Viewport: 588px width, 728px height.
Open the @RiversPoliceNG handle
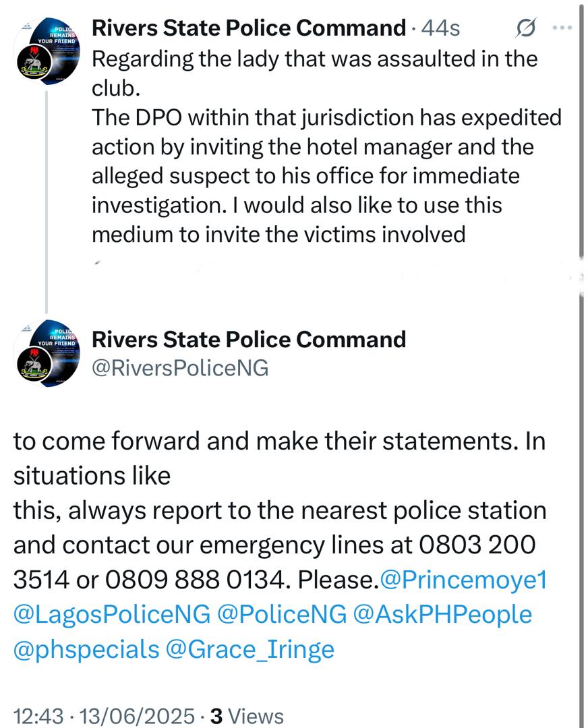(180, 368)
